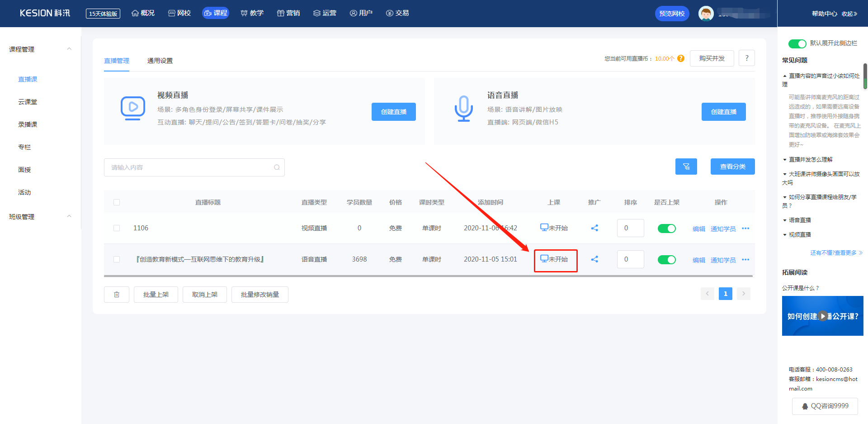868x424 pixels.
Task: Click the share icon of the 语音直播 row
Action: coord(594,259)
